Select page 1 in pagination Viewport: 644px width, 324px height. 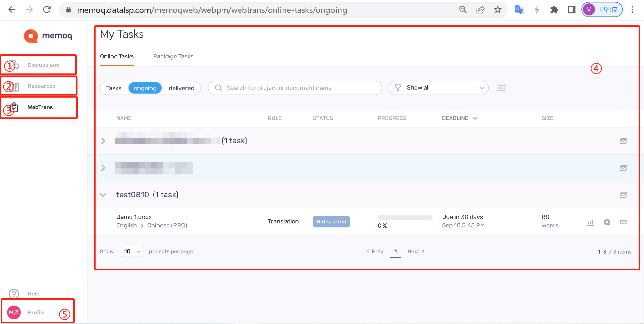tap(395, 252)
